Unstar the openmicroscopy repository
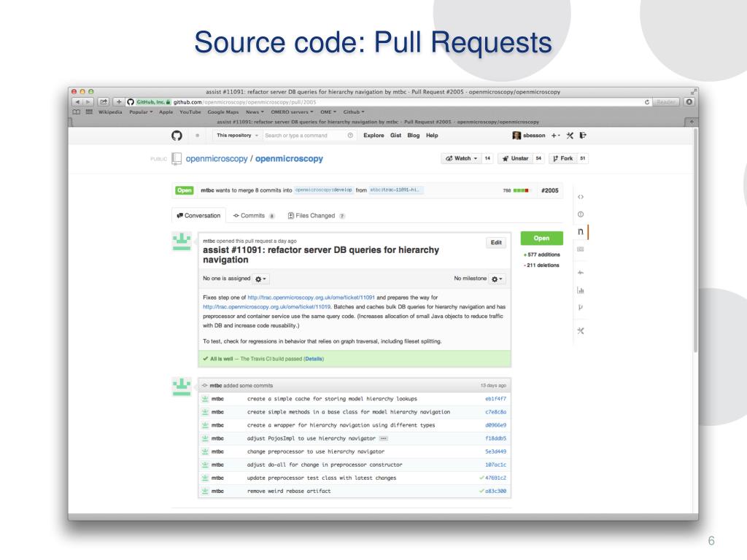The image size is (747, 560). (516, 158)
